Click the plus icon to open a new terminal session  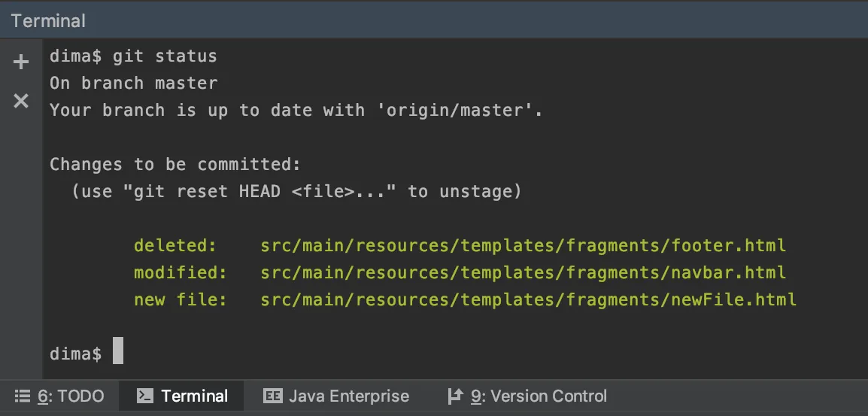[x=21, y=62]
